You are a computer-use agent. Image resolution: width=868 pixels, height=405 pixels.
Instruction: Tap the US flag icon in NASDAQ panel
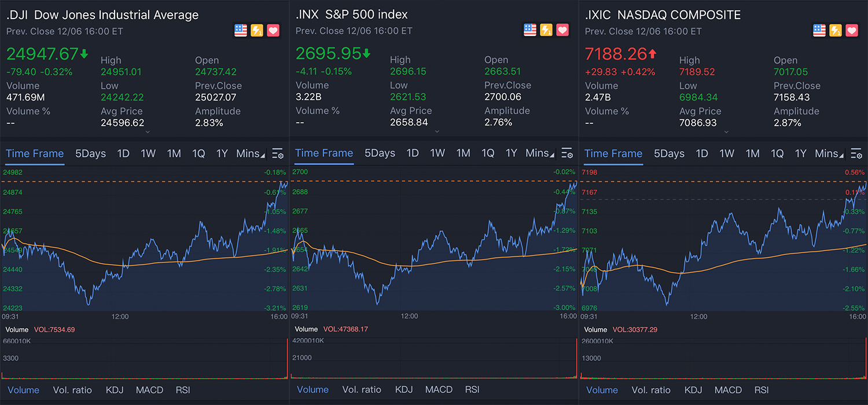pyautogui.click(x=819, y=31)
